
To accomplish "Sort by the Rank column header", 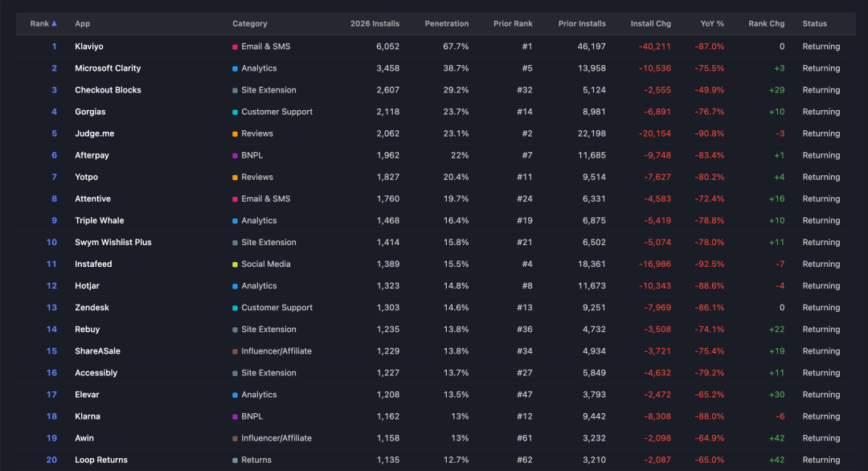I will coord(39,24).
